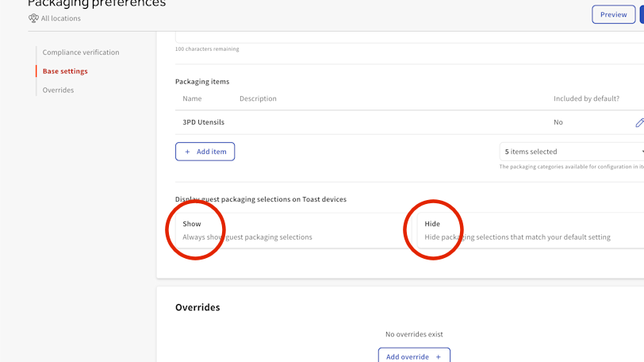Jump to Overrides in side navigation
The height and width of the screenshot is (362, 644).
click(58, 90)
